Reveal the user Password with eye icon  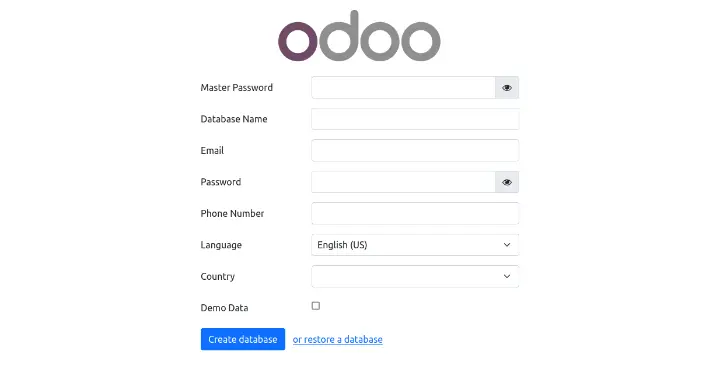(507, 182)
